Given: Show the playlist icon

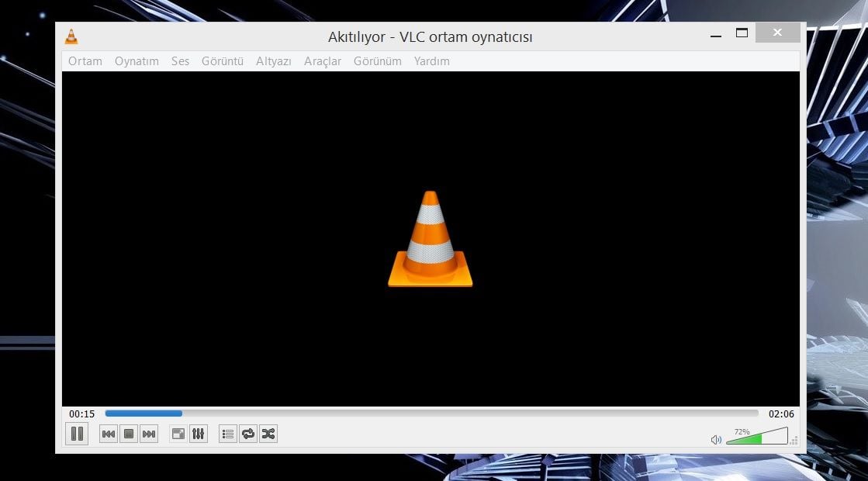Looking at the screenshot, I should pyautogui.click(x=227, y=434).
